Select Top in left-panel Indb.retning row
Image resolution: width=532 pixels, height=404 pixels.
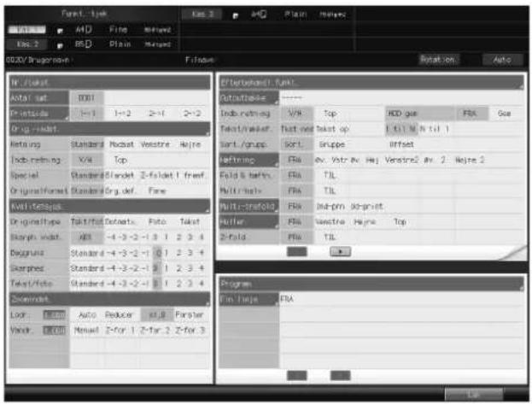120,160
